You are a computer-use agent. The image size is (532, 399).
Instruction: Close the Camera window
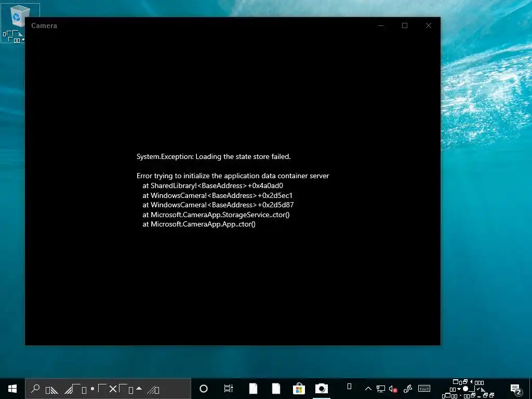pos(429,25)
